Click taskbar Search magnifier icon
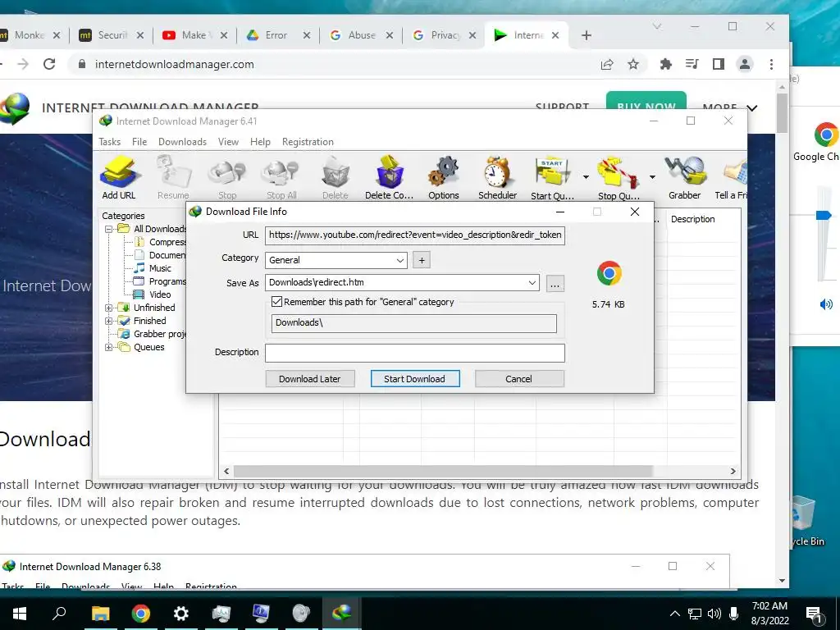Image resolution: width=840 pixels, height=630 pixels. coord(59,613)
